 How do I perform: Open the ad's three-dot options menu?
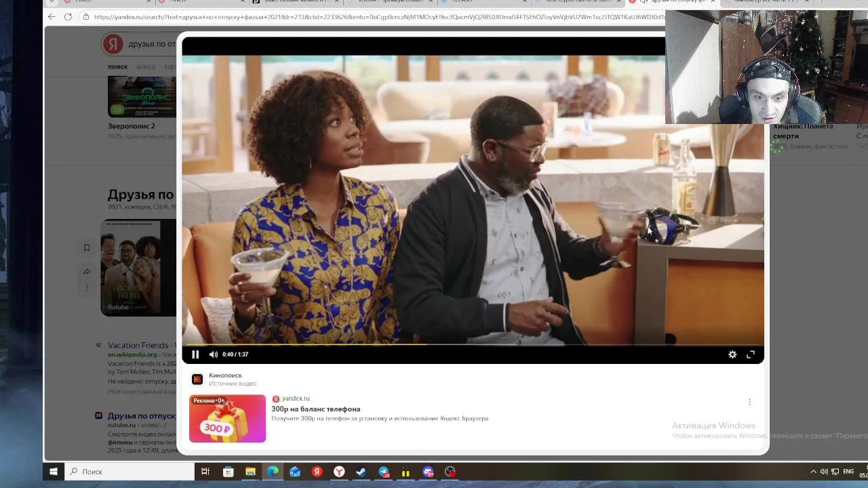point(749,402)
